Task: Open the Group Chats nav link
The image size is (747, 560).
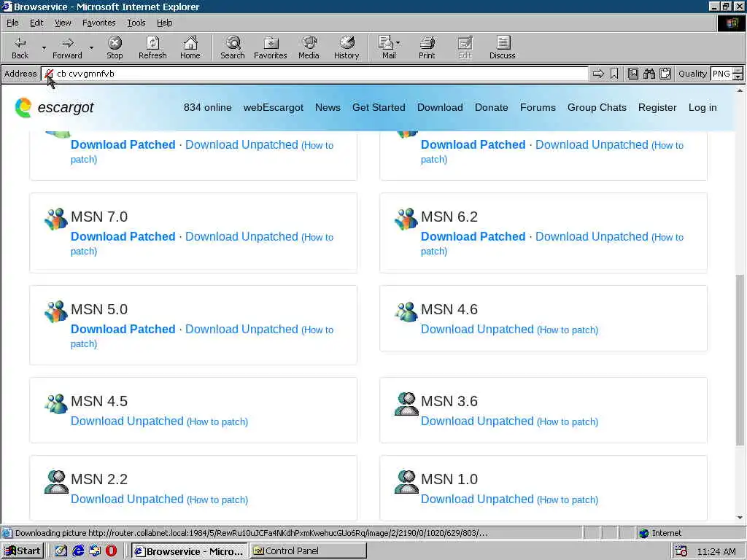Action: [597, 108]
